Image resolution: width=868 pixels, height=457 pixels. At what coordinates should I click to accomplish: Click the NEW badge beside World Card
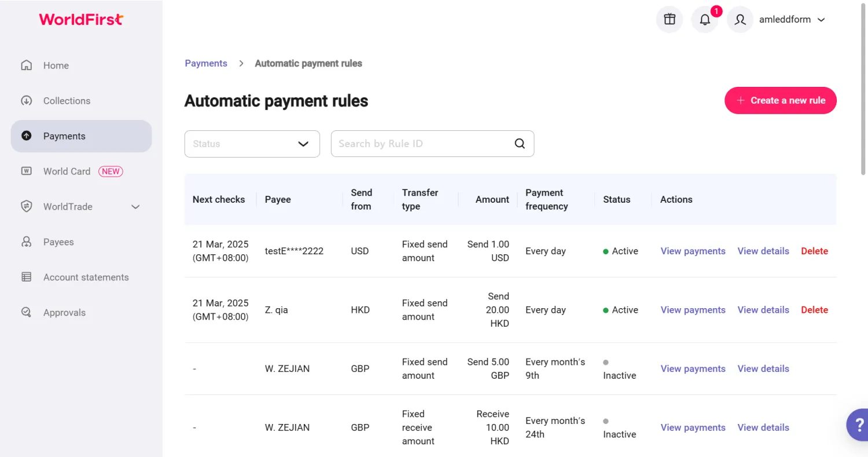point(111,171)
